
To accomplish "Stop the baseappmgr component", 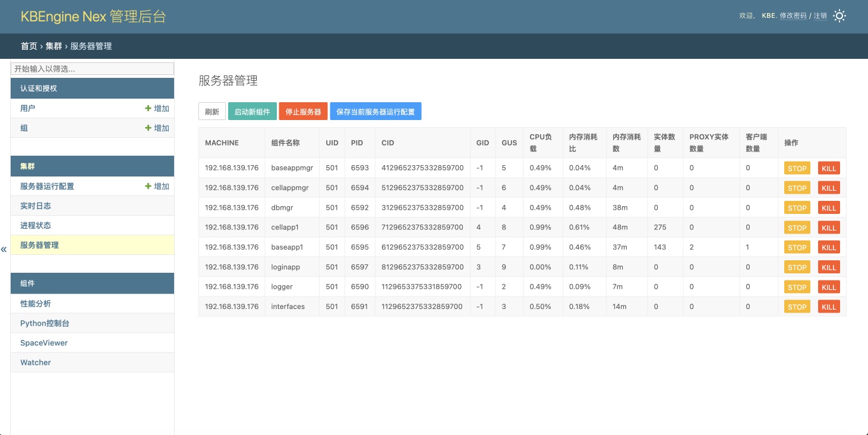I will 797,168.
